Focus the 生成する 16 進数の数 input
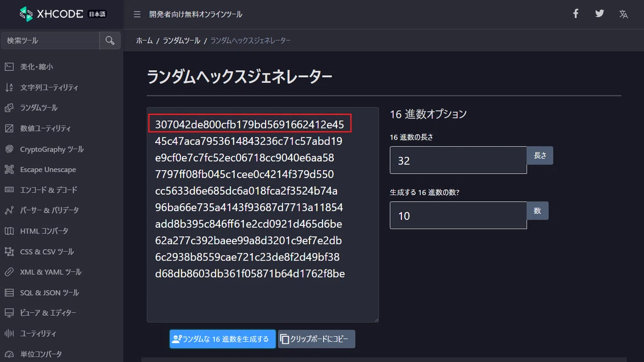644x362 pixels. pyautogui.click(x=458, y=216)
